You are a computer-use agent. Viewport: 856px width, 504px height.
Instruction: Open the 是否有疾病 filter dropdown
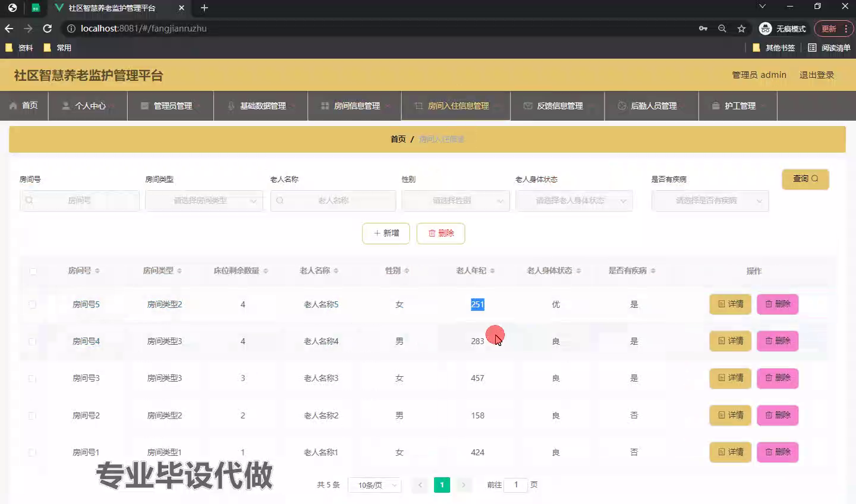pyautogui.click(x=710, y=201)
